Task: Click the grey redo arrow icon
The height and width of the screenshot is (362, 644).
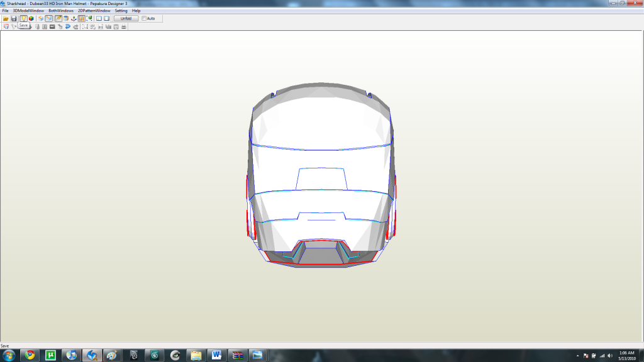Action: click(x=75, y=26)
